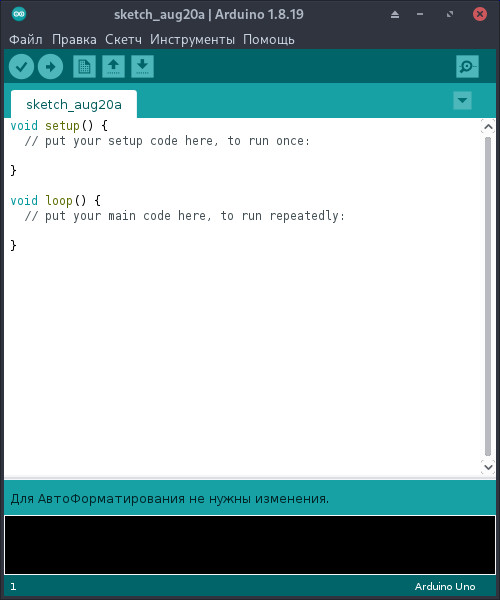Screen dimensions: 500x600
Task: Open the Правка menu
Action: (x=74, y=39)
